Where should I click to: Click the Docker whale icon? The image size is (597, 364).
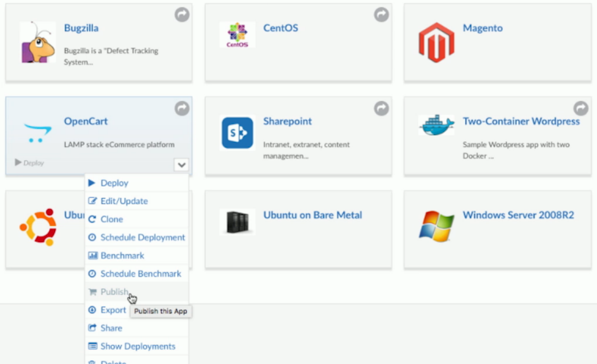(x=436, y=125)
